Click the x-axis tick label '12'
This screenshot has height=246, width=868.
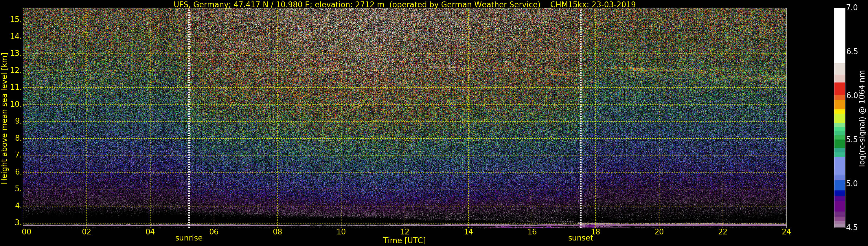405,232
